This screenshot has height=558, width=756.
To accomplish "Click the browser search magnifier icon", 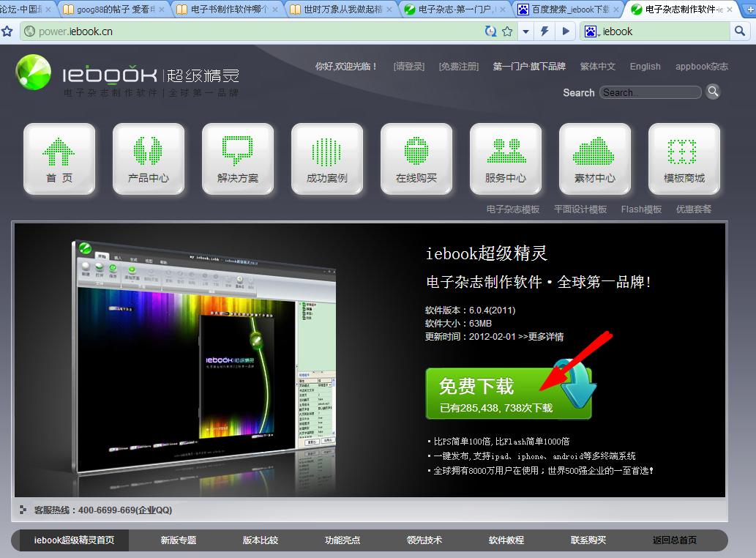I will 740,31.
